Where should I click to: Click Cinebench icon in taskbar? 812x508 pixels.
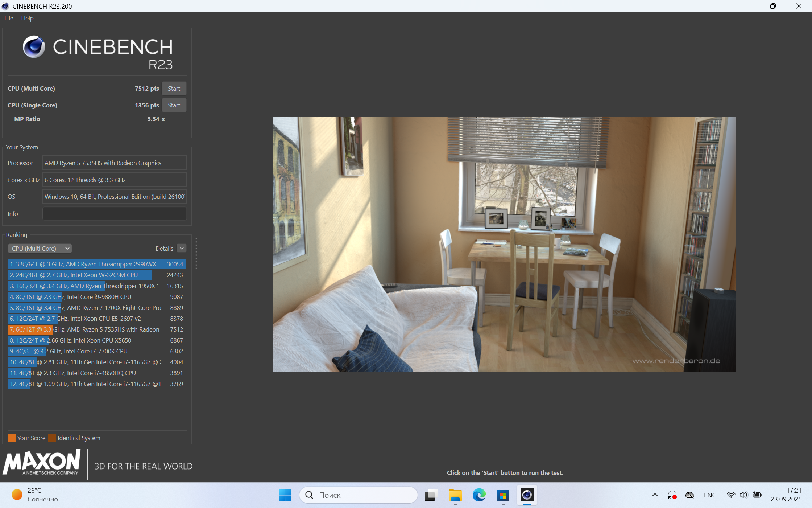pos(527,495)
